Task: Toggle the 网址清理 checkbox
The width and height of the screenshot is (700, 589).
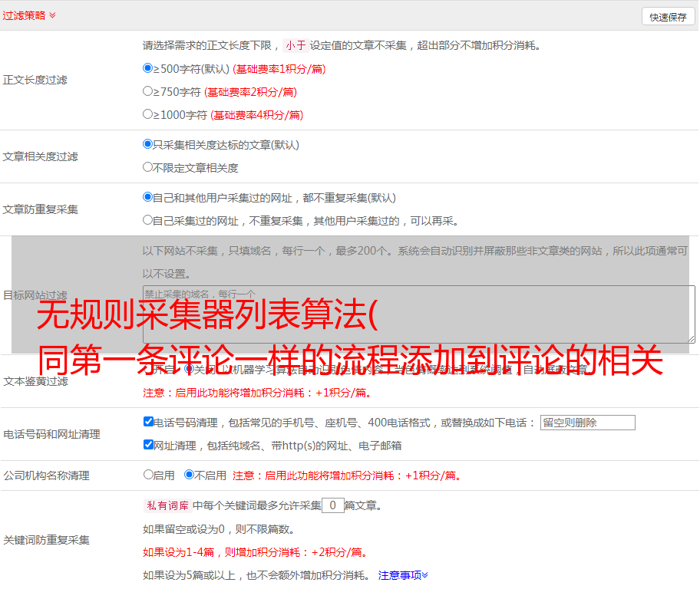Action: click(148, 445)
